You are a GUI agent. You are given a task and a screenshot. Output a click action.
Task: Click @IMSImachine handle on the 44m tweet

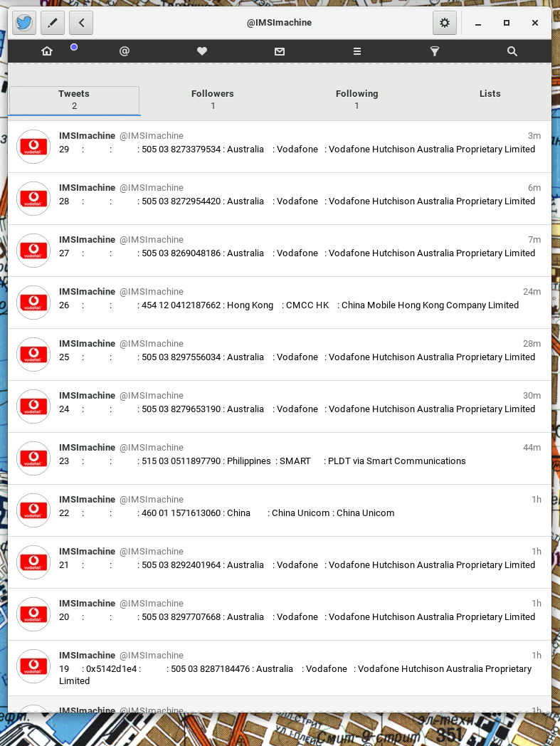[152, 447]
